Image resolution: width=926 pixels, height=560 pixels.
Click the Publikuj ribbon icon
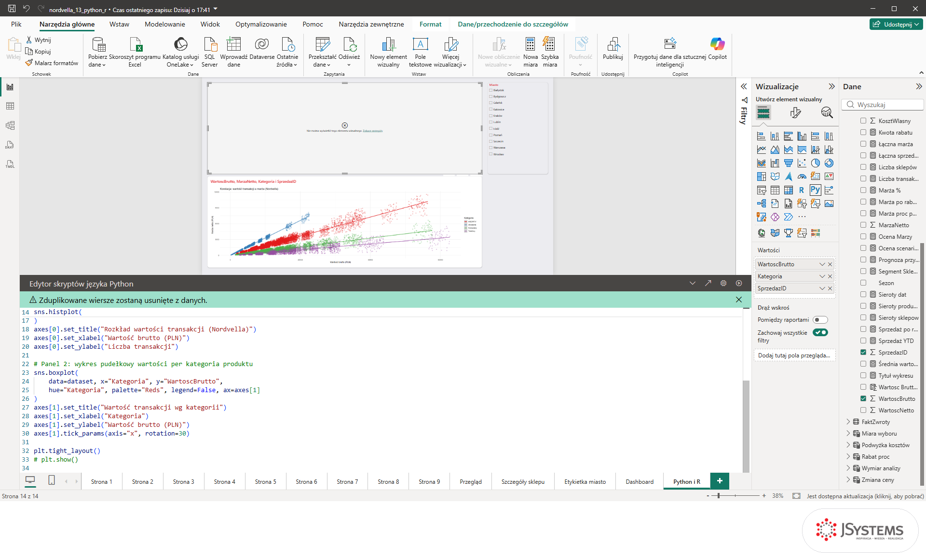(613, 48)
